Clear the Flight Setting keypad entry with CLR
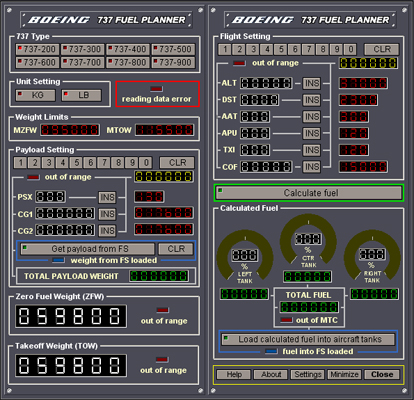The image size is (414, 400). [382, 49]
